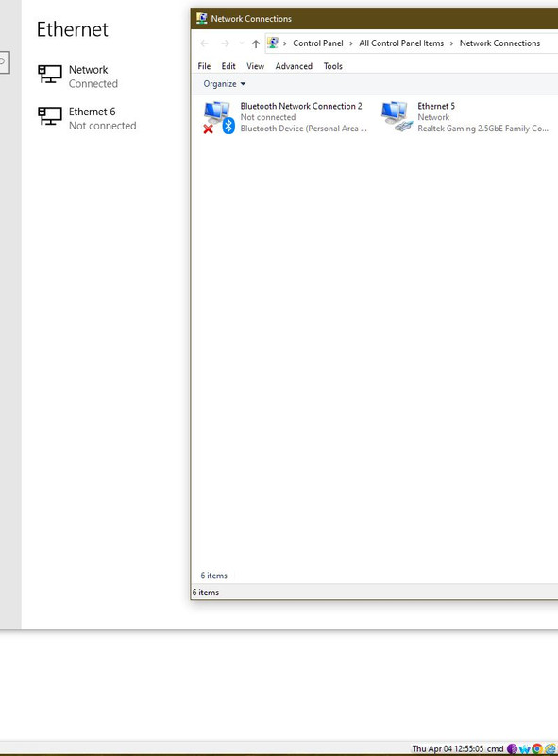Click the address bar Control Panel icon

(273, 43)
